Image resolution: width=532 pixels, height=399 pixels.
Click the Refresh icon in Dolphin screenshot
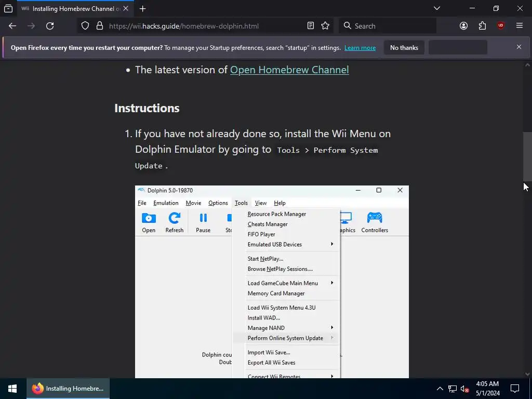175,222
